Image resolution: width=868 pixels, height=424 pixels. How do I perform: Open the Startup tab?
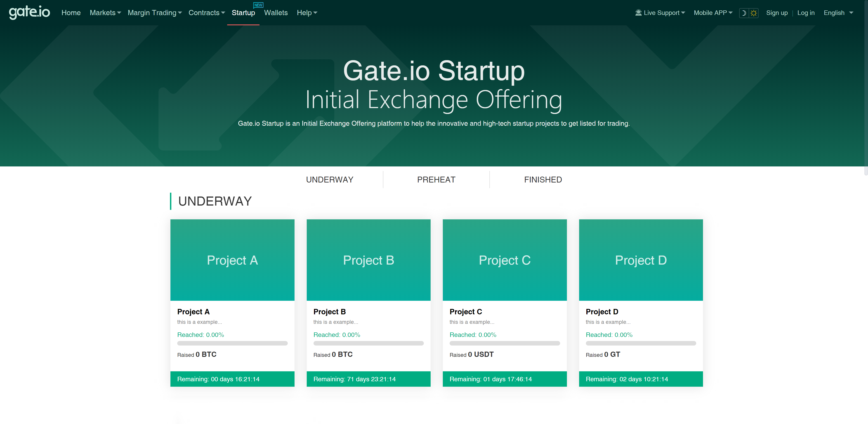243,13
